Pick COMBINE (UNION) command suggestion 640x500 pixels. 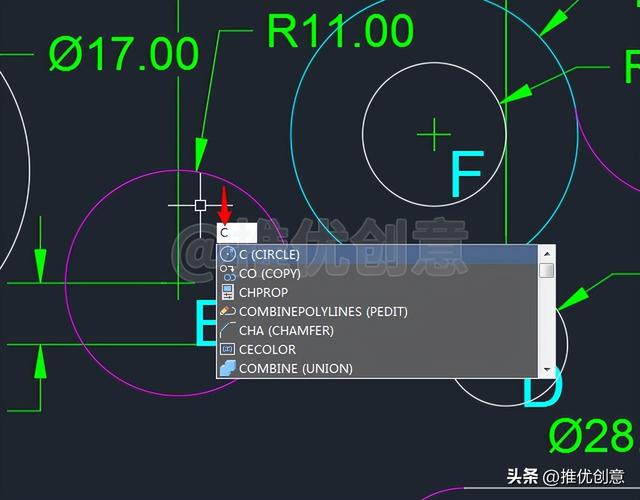[378, 368]
